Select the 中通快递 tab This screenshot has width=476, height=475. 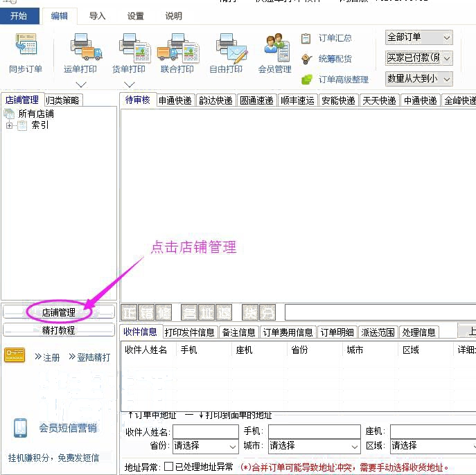point(421,100)
